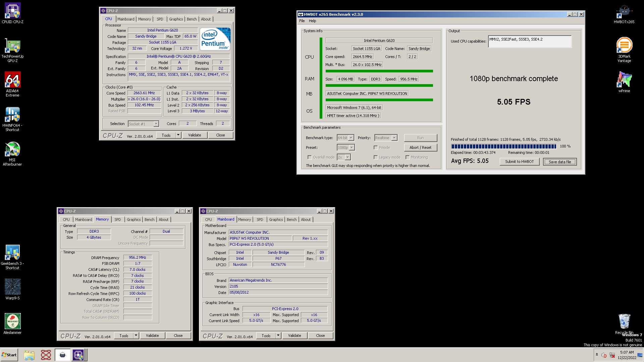Click the top CPU-Z window title icon
The height and width of the screenshot is (362, 644).
(x=103, y=11)
